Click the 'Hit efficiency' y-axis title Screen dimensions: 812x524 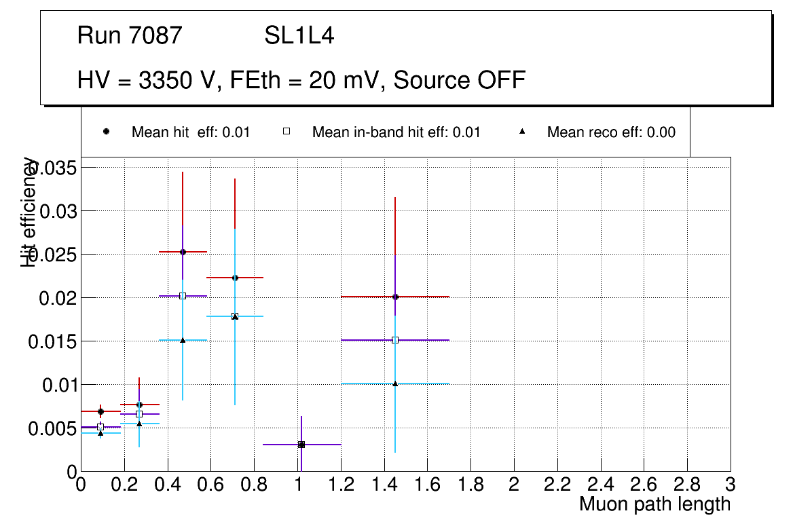[x=29, y=212]
